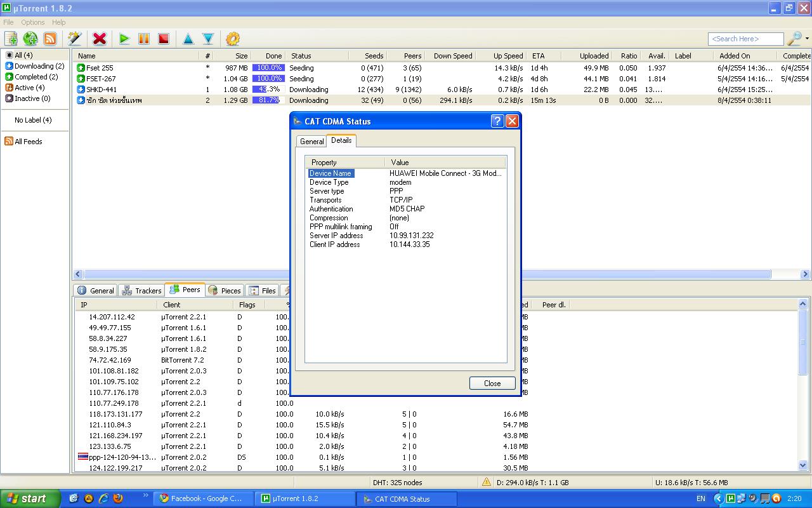Click Add Torrent from URL icon
The width and height of the screenshot is (812, 508).
(x=30, y=39)
